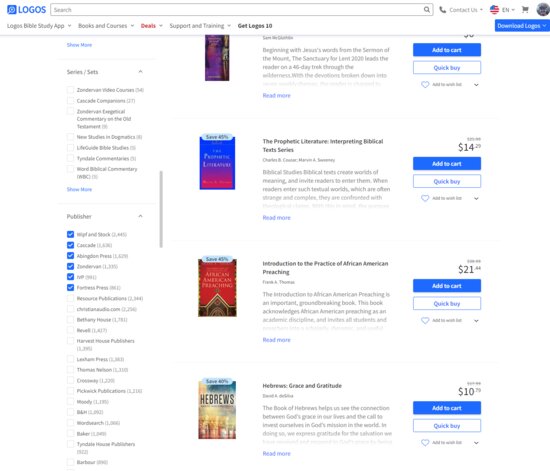550x471 pixels.
Task: Click the Logos home logo
Action: (x=26, y=9)
